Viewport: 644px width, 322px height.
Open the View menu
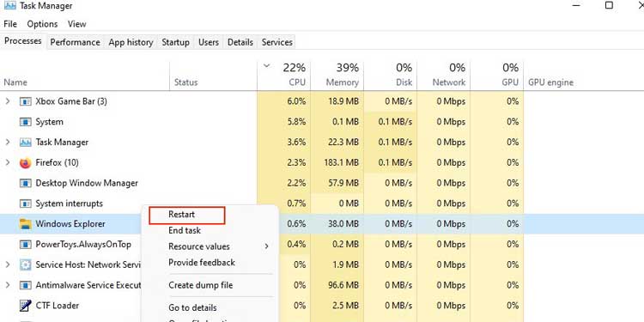point(76,24)
